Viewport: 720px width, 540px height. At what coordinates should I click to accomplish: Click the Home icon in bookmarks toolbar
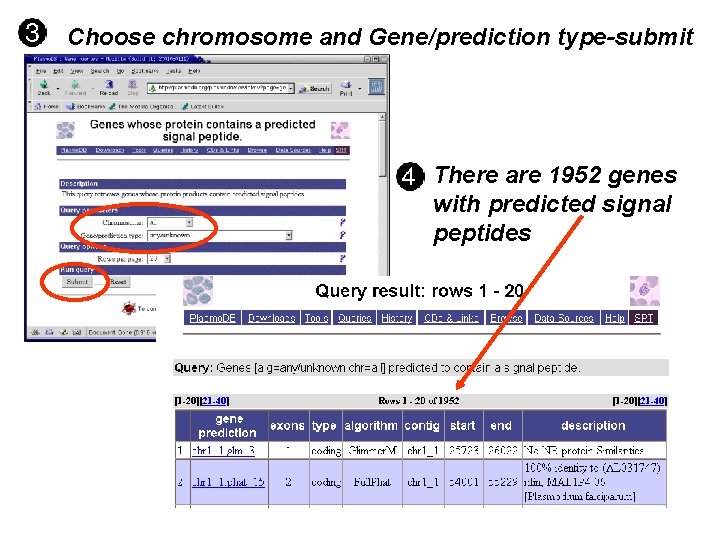tap(39, 107)
